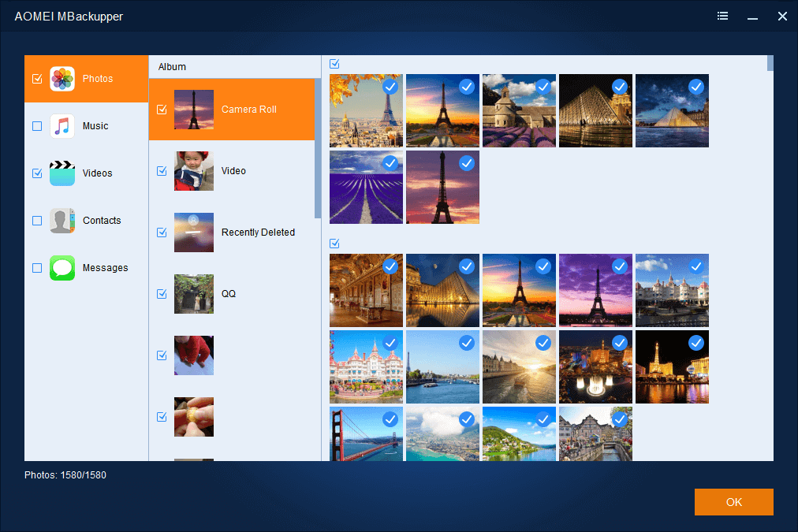Screen dimensions: 798x532
Task: Enable the Music checkbox
Action: 37,126
